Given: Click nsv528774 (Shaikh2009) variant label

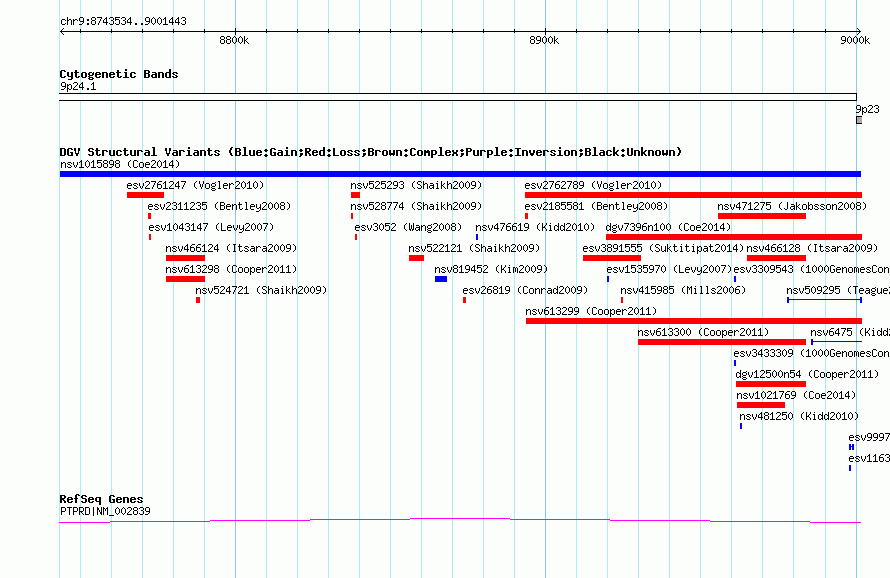Looking at the screenshot, I should (x=416, y=206).
